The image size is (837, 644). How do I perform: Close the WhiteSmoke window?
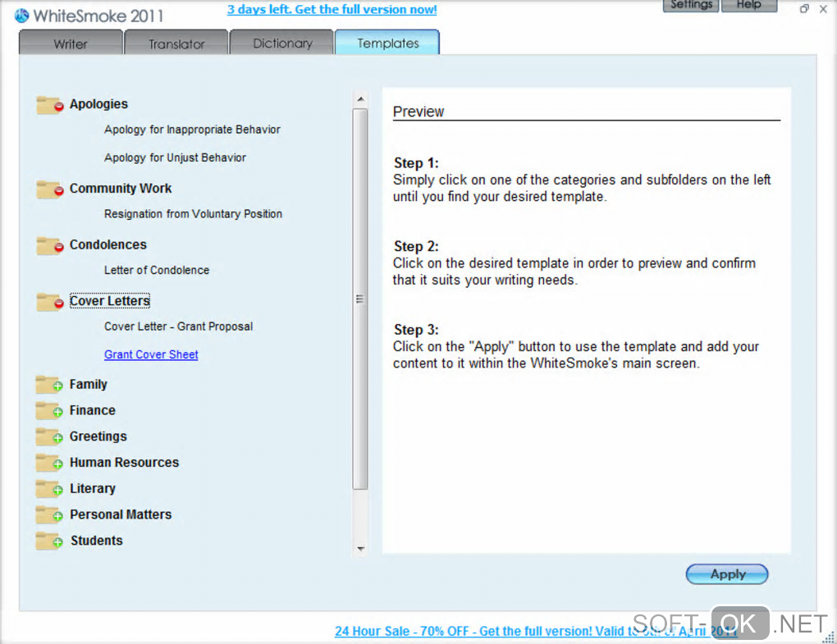coord(823,8)
